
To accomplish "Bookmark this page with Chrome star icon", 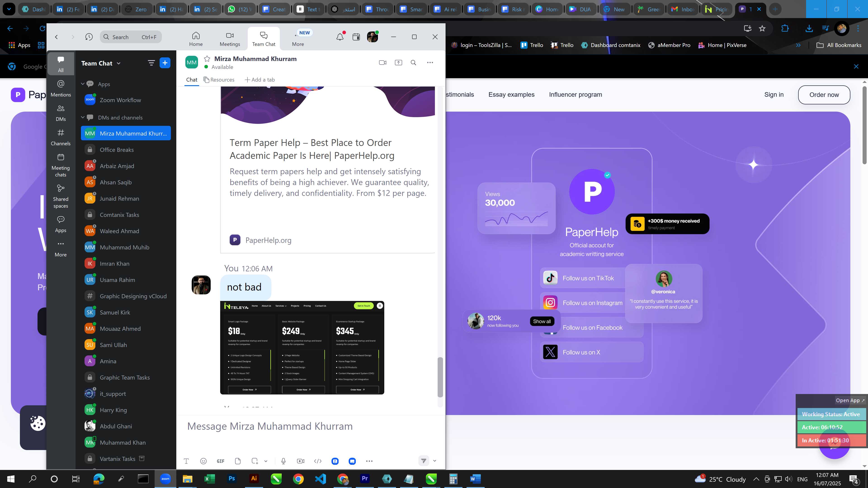I will click(x=762, y=29).
